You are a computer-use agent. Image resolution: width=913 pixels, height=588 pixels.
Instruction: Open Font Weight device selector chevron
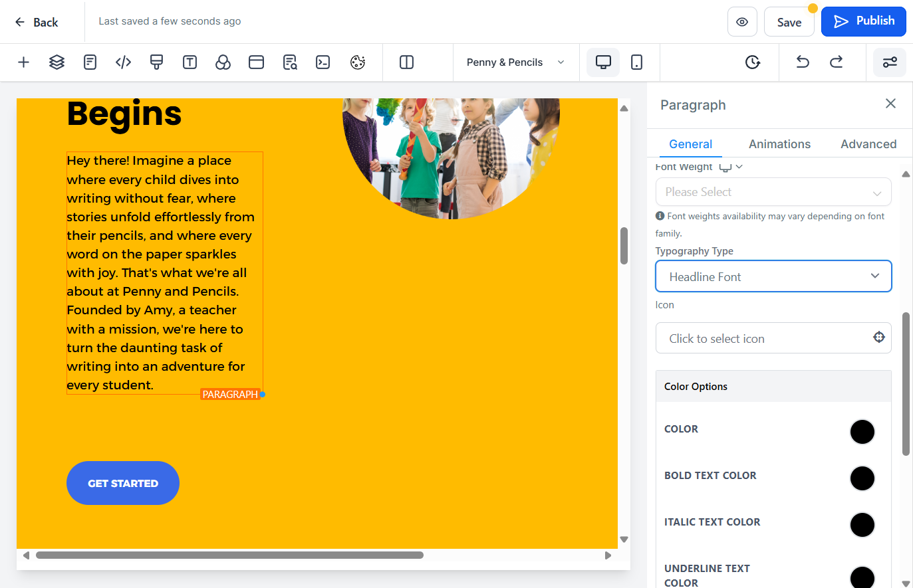tap(739, 167)
